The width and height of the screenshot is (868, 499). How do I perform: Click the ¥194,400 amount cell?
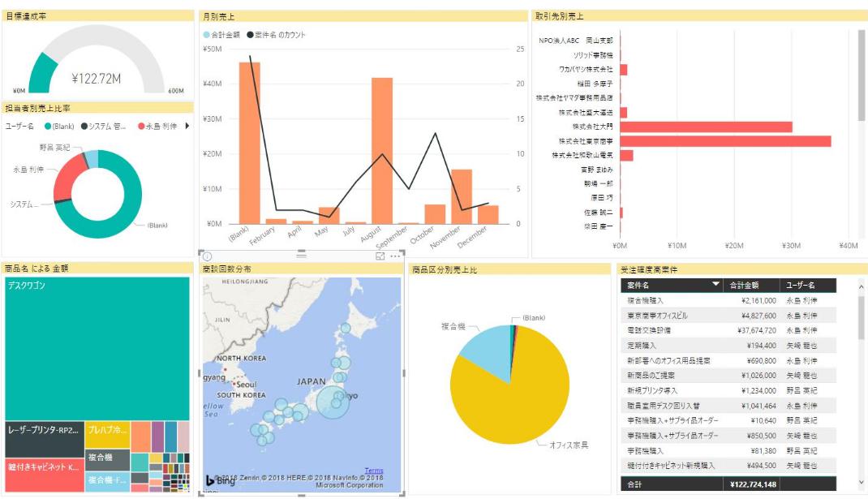(761, 346)
